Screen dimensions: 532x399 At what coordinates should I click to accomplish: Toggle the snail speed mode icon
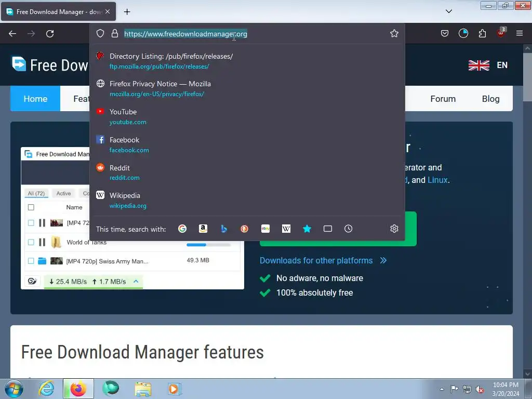tap(32, 281)
